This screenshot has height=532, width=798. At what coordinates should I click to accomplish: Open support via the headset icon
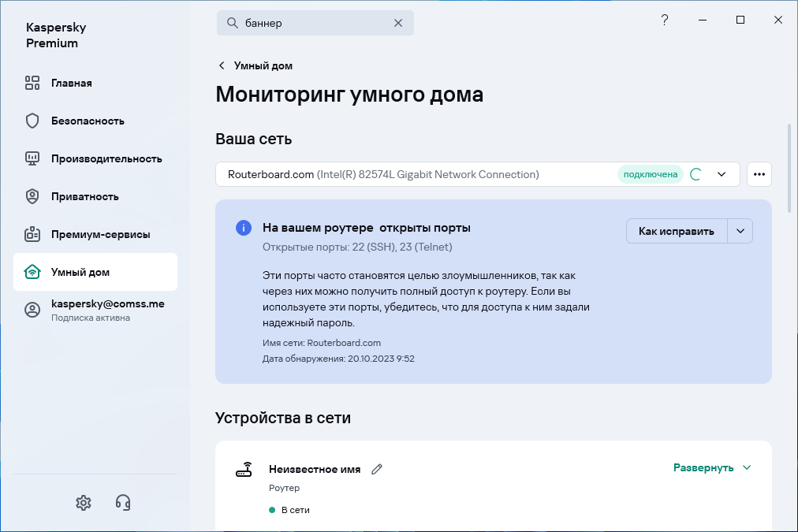coord(123,503)
